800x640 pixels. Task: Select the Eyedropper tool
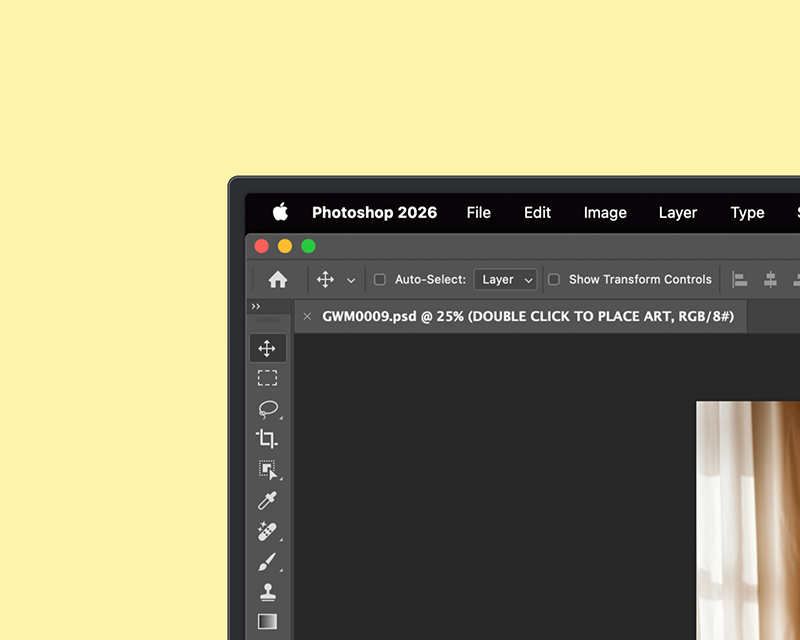click(x=267, y=501)
